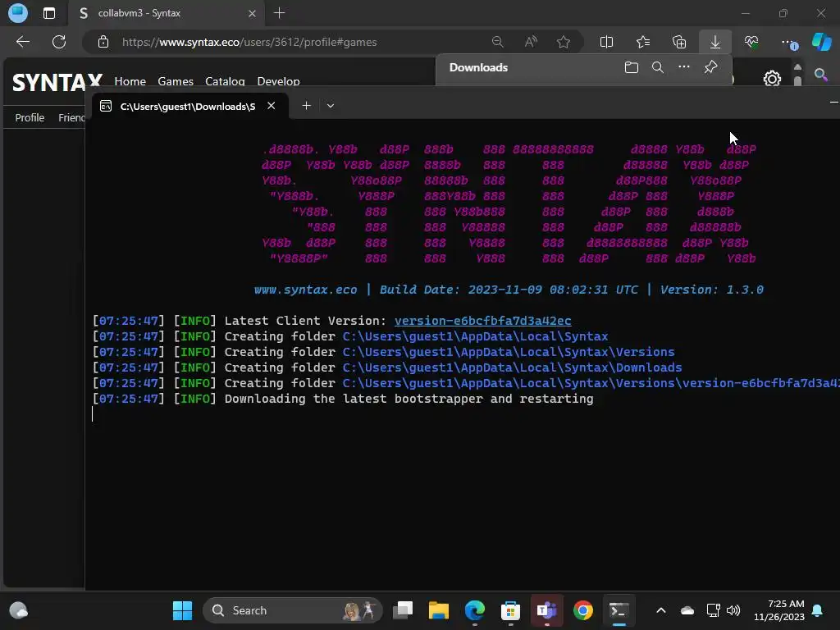
Task: Open Microsoft Store from the taskbar
Action: point(510,610)
